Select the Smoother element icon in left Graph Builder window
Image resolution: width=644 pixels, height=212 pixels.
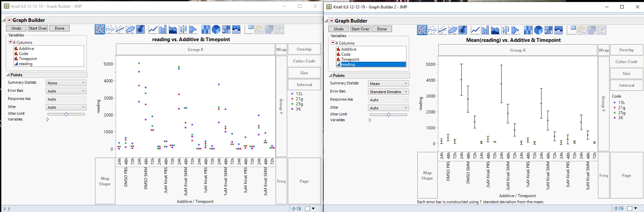point(110,30)
